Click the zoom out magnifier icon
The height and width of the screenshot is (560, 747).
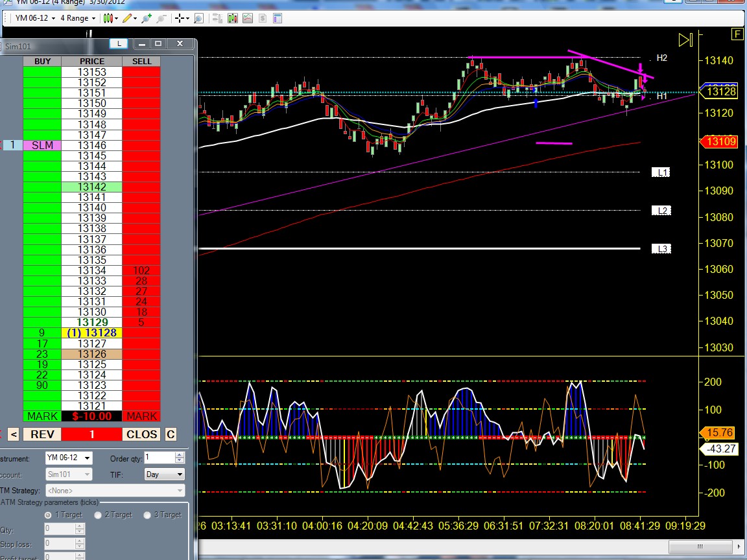[161, 19]
